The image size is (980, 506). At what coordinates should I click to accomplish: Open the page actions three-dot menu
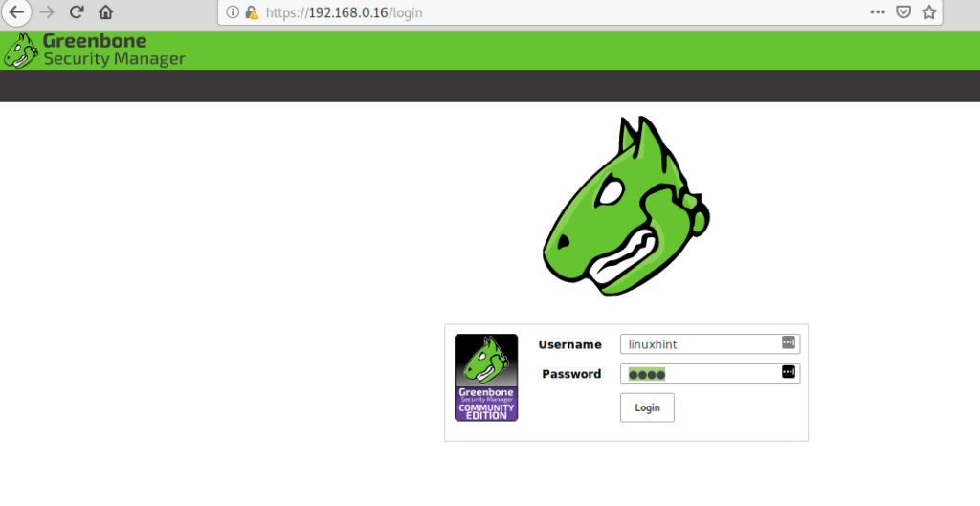pos(878,11)
